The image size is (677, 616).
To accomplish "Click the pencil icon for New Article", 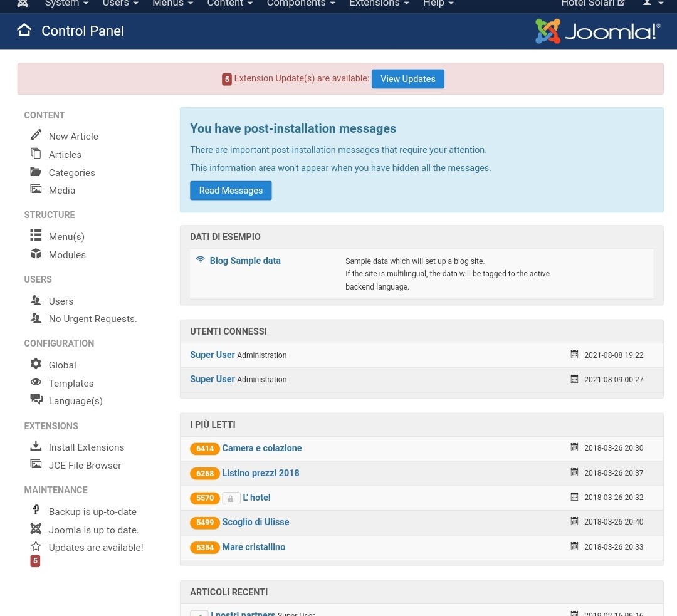I will (x=36, y=135).
